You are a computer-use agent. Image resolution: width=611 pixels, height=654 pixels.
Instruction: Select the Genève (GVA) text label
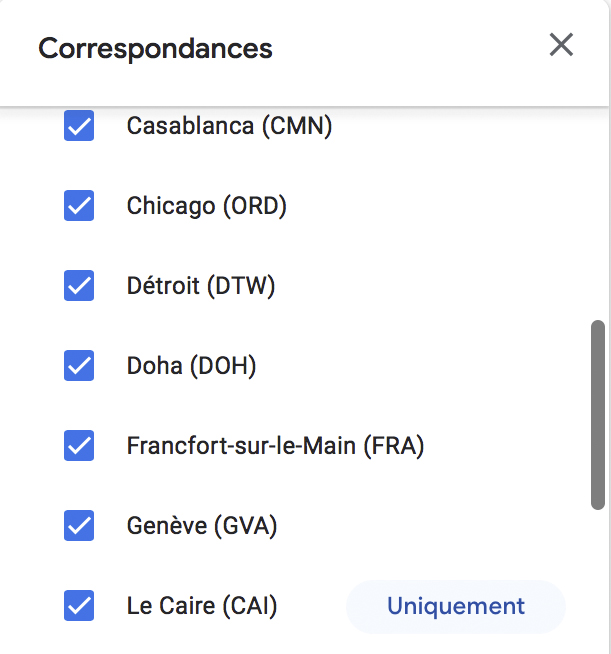coord(201,525)
